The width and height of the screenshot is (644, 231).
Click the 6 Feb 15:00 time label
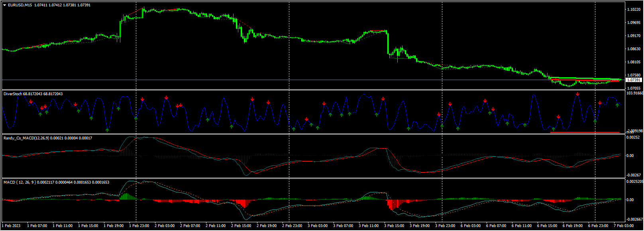point(547,226)
